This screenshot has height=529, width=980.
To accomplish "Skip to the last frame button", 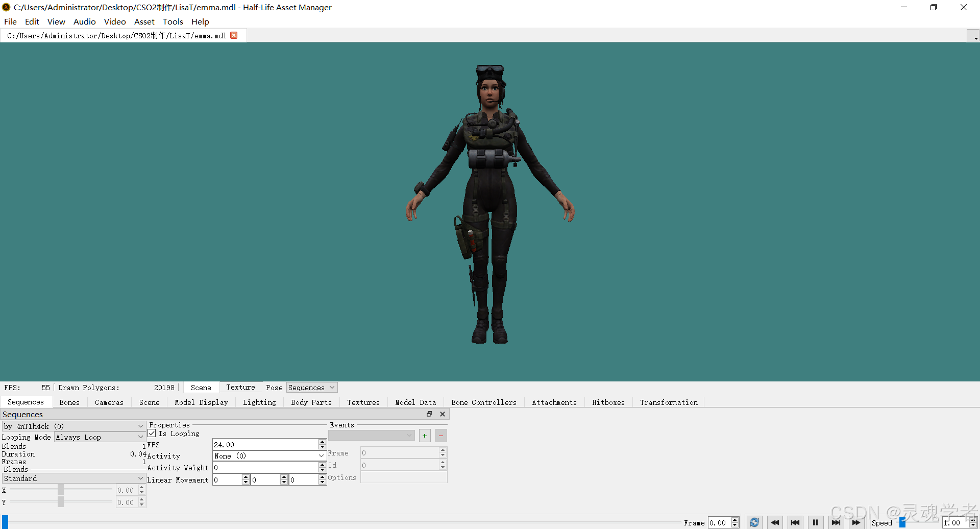I will pos(836,522).
